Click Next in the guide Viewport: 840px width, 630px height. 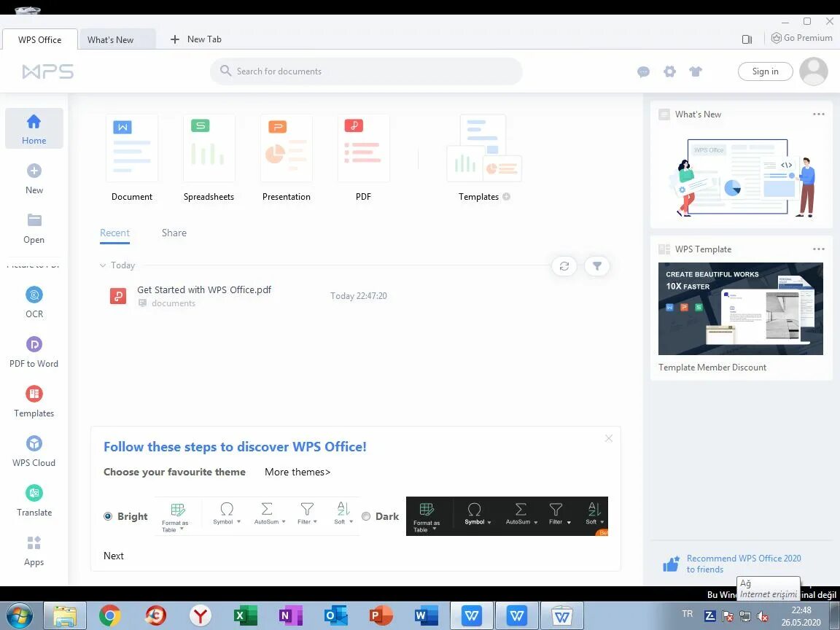[x=114, y=556]
